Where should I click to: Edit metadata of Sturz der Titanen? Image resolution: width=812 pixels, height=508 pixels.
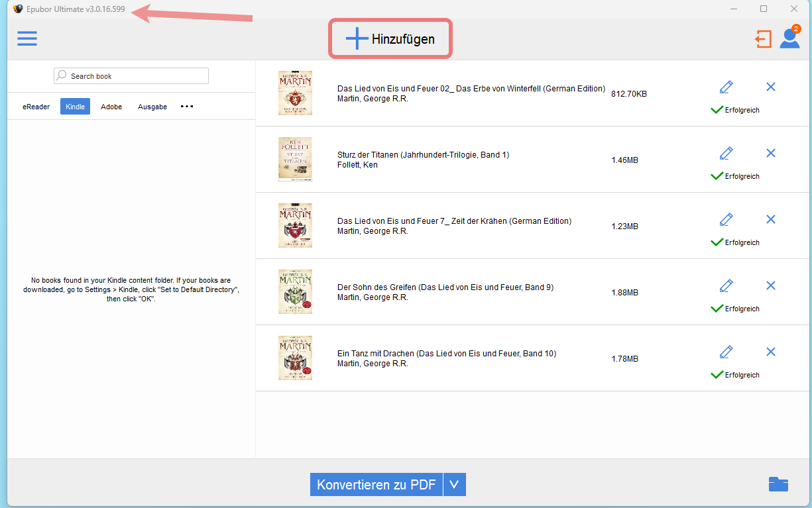point(726,153)
